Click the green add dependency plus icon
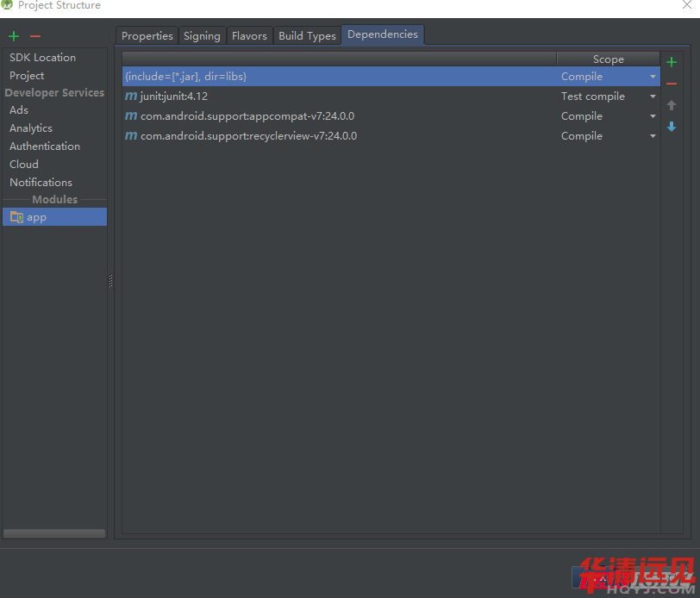700x598 pixels. [x=672, y=62]
